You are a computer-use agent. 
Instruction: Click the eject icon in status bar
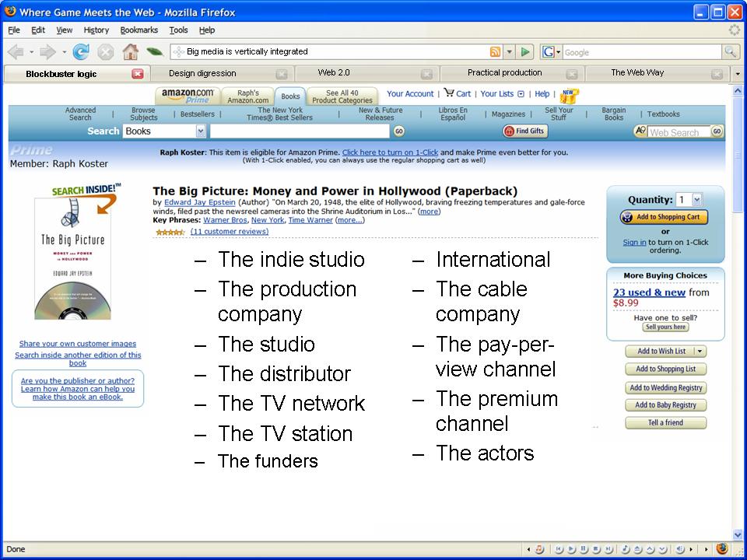pyautogui.click(x=638, y=549)
